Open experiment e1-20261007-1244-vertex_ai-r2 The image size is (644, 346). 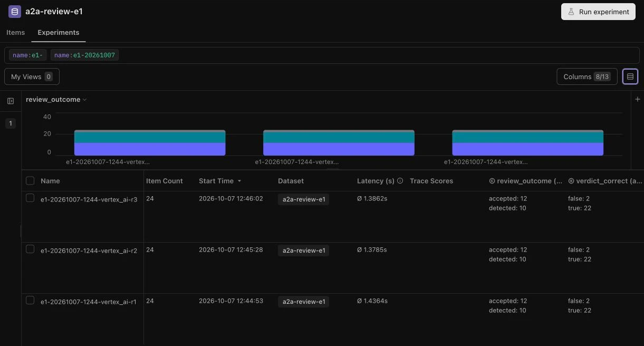pyautogui.click(x=89, y=251)
